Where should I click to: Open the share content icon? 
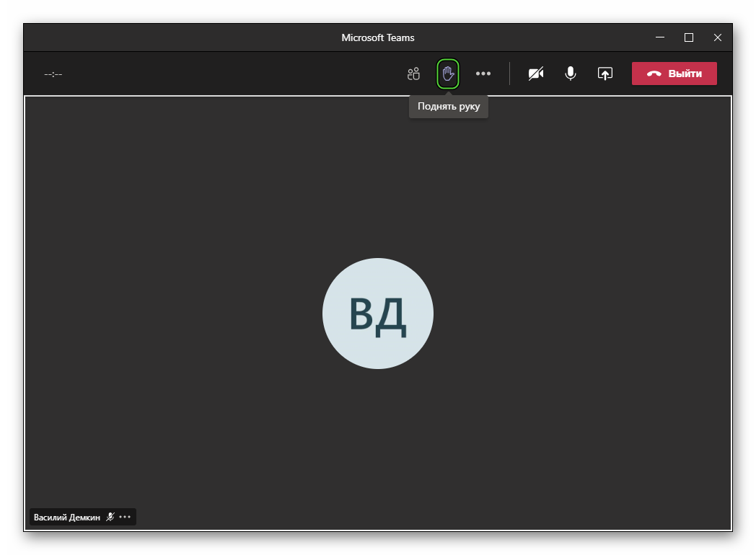605,74
